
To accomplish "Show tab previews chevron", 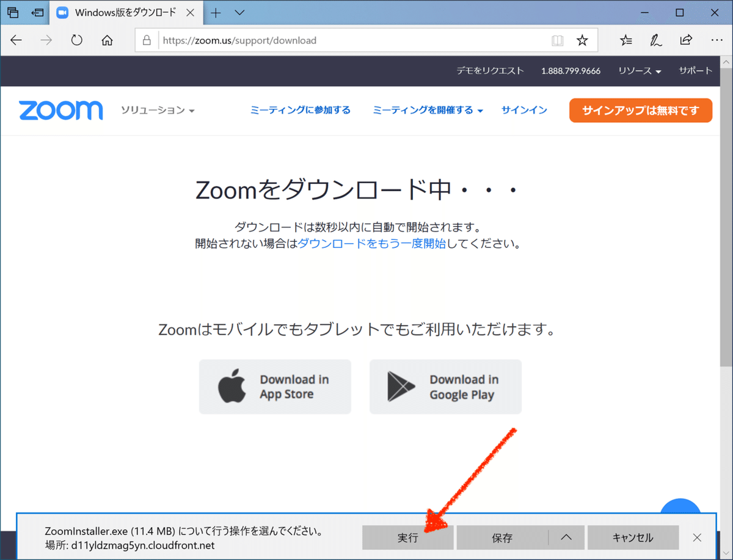I will click(239, 13).
